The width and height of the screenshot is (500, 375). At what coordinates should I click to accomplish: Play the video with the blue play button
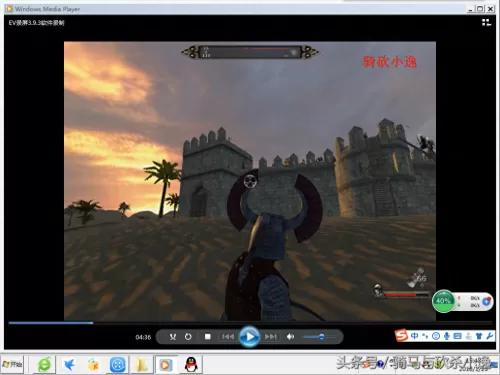(249, 337)
